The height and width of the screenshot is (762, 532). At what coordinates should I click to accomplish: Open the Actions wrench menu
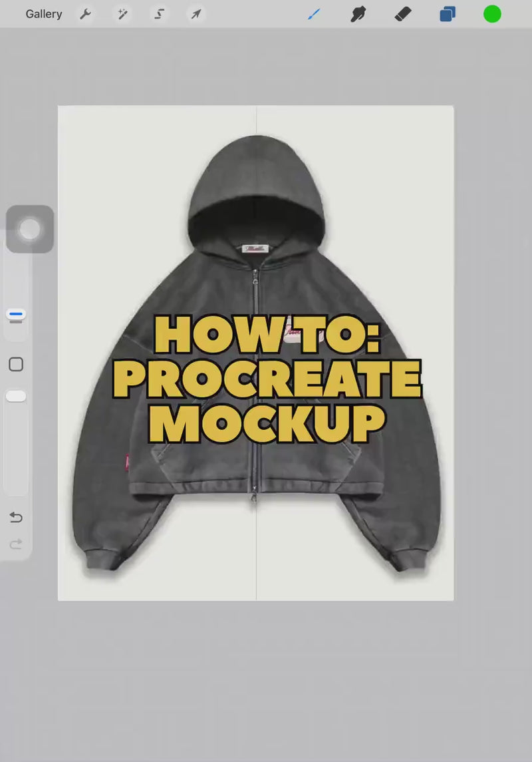click(x=86, y=14)
